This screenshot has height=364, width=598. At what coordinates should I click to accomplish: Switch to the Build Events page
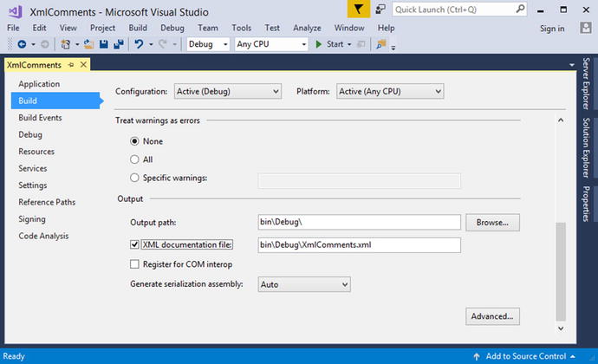[x=40, y=118]
